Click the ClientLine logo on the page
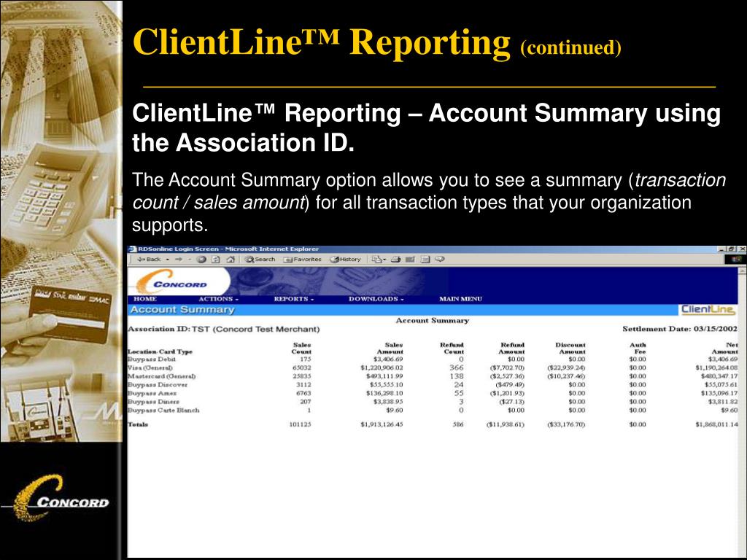This screenshot has height=560, width=747. (x=708, y=309)
